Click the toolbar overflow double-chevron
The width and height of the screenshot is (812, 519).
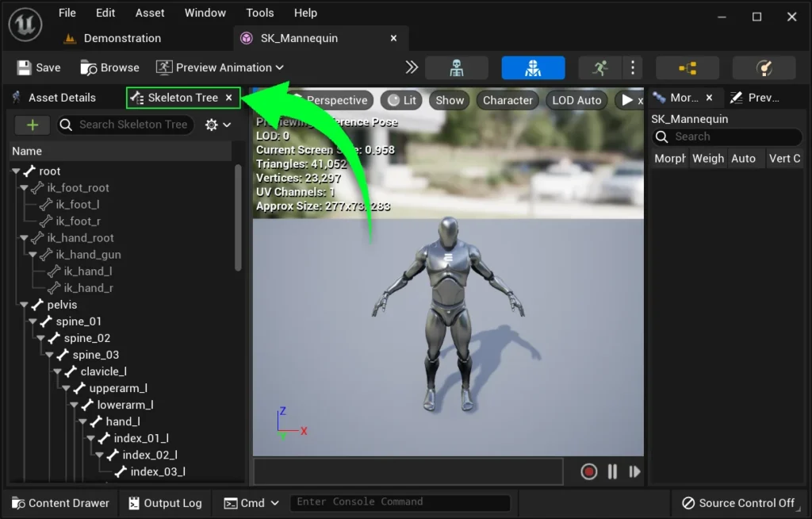(x=412, y=67)
